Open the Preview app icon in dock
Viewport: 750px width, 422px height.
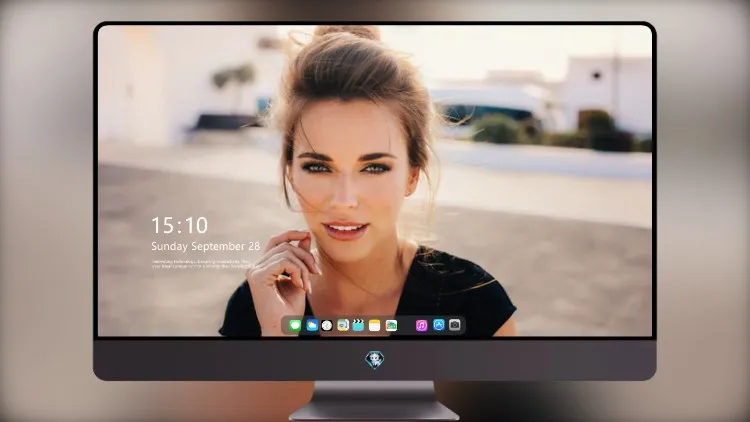click(x=343, y=325)
